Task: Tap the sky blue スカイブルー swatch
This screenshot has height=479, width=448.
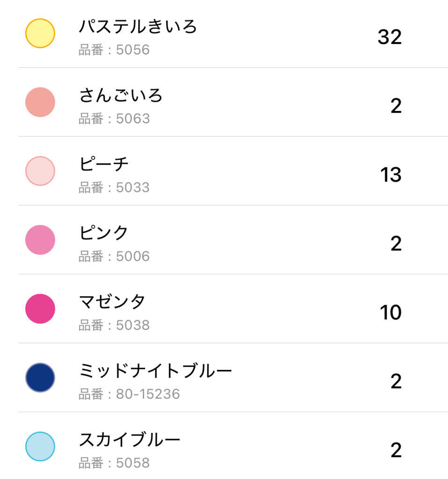Action: [40, 446]
